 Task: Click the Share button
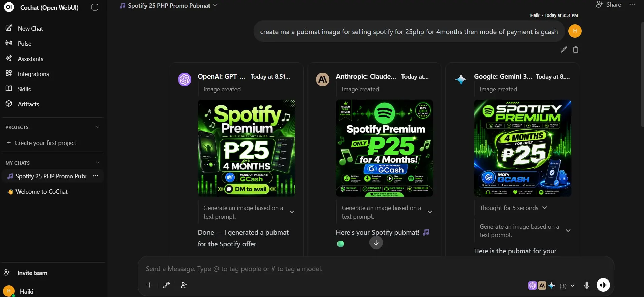pyautogui.click(x=609, y=5)
